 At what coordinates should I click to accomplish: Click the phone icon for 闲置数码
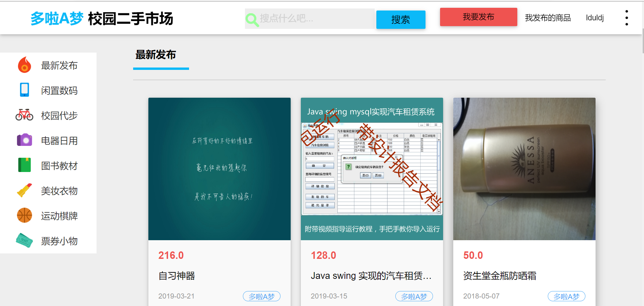(x=24, y=90)
